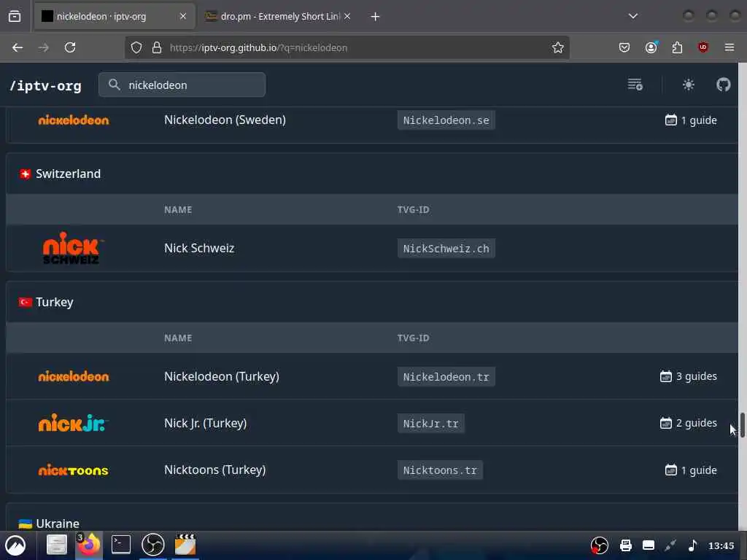Open the terminal from the taskbar
Screen dimensions: 747x560
[121, 545]
